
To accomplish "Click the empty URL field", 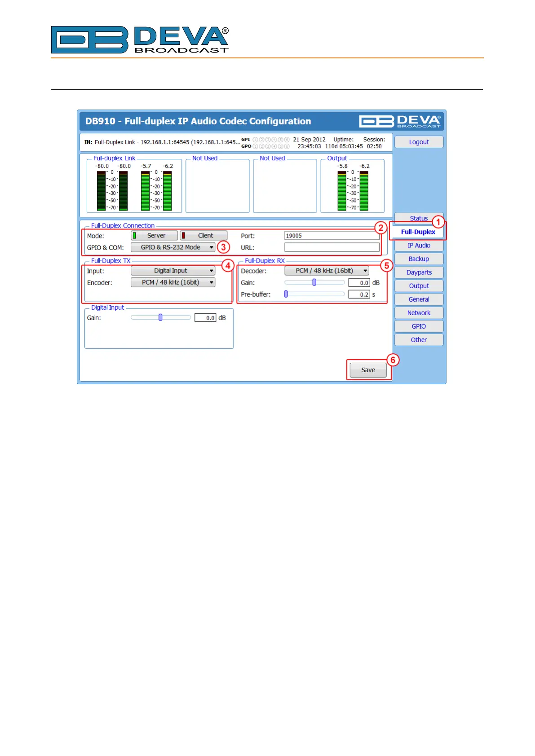I will [332, 247].
